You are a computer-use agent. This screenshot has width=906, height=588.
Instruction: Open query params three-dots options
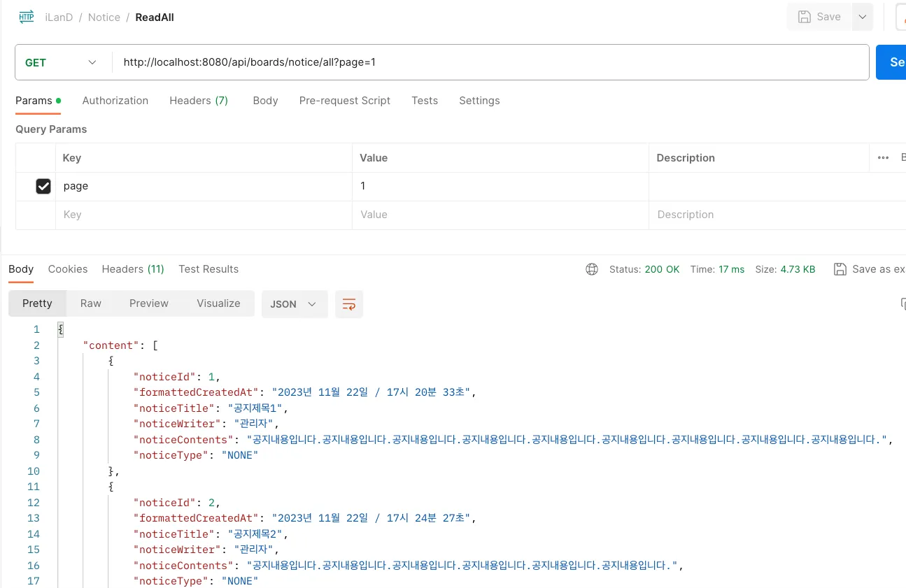(883, 158)
